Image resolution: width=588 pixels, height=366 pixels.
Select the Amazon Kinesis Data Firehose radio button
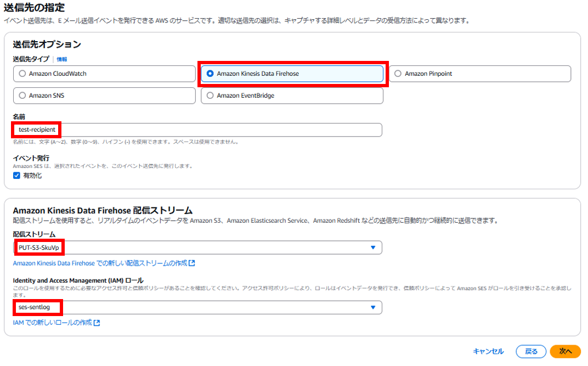pos(210,74)
